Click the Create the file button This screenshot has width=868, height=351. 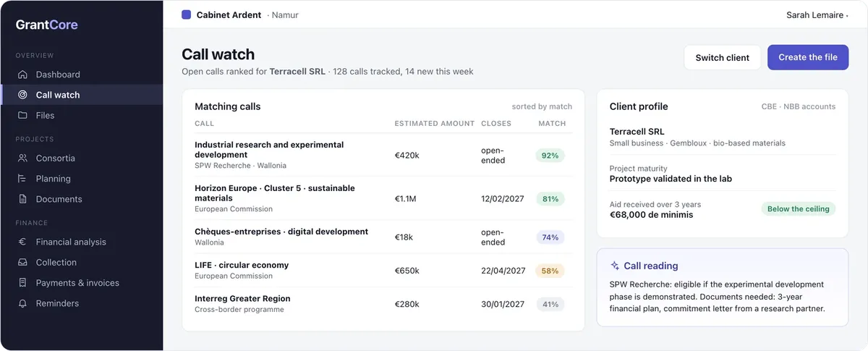(807, 58)
